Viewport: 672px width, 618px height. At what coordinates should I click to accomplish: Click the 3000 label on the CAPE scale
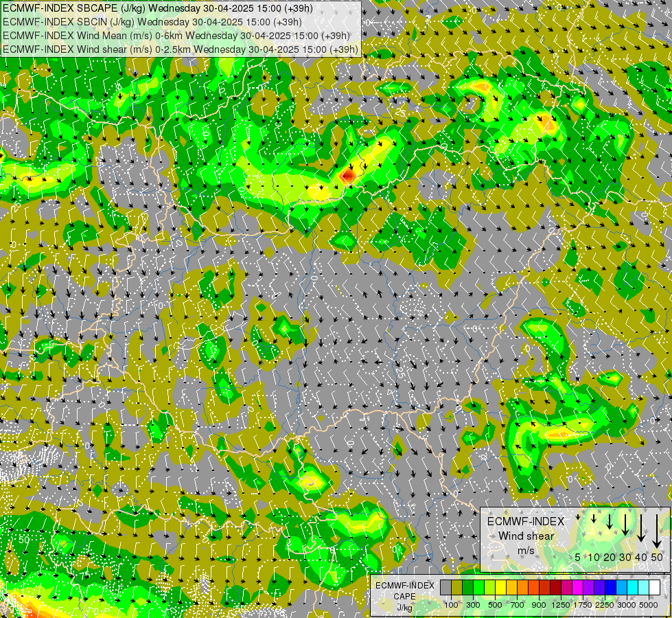pyautogui.click(x=627, y=605)
